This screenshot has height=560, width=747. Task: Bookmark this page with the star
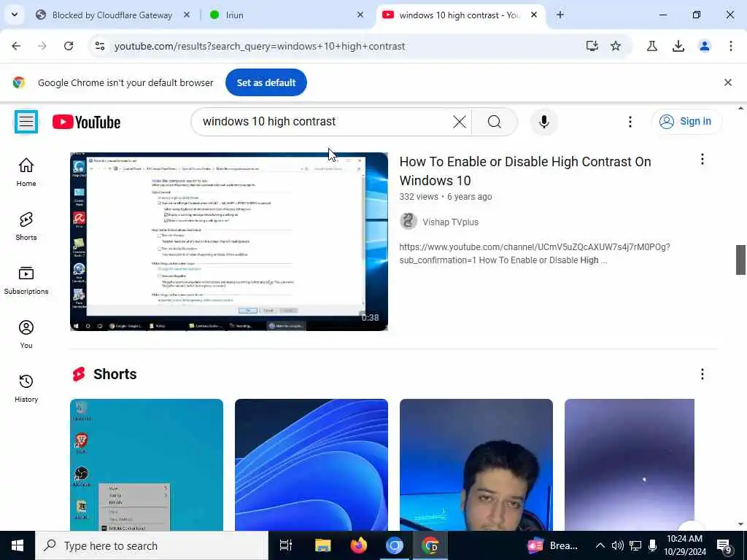pos(616,46)
